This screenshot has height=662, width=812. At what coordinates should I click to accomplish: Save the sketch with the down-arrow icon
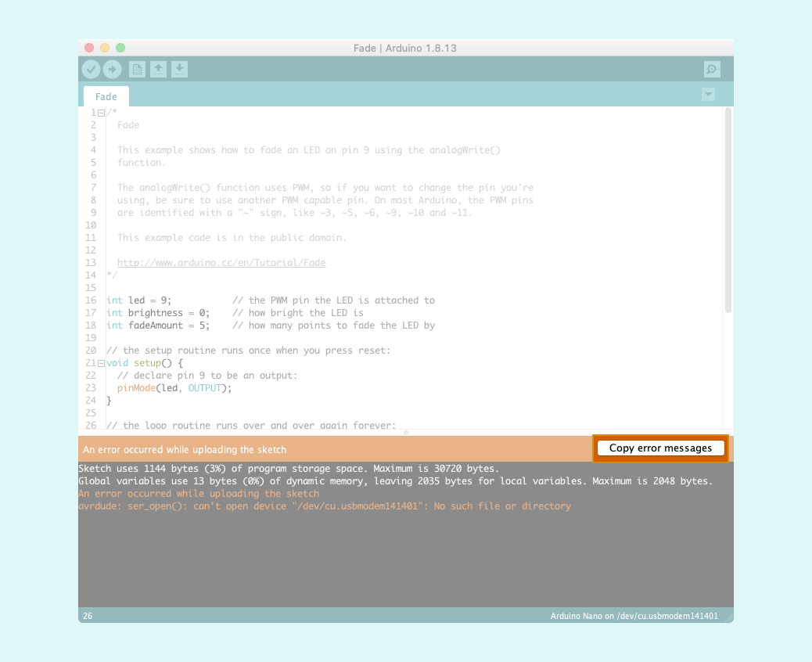tap(179, 70)
